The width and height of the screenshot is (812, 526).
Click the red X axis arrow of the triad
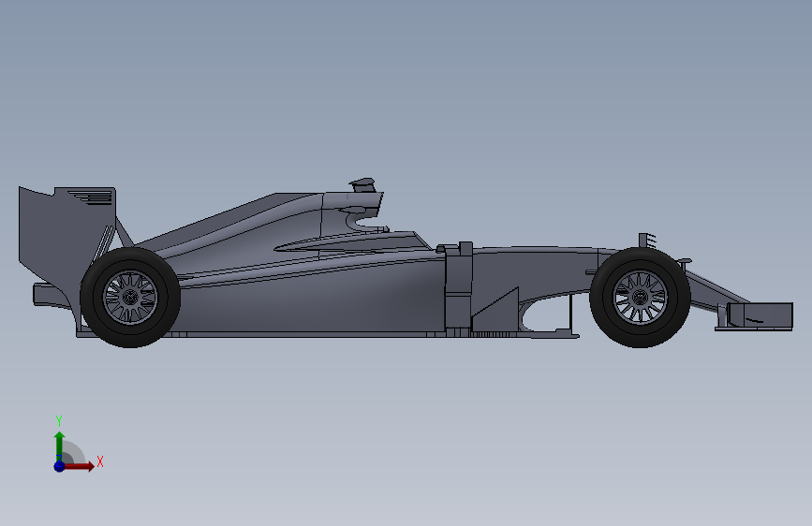pos(80,466)
